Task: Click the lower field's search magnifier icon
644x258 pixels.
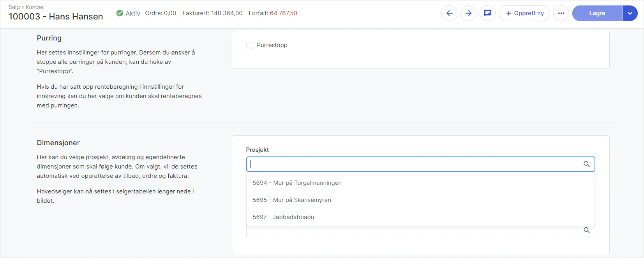Action: click(586, 230)
